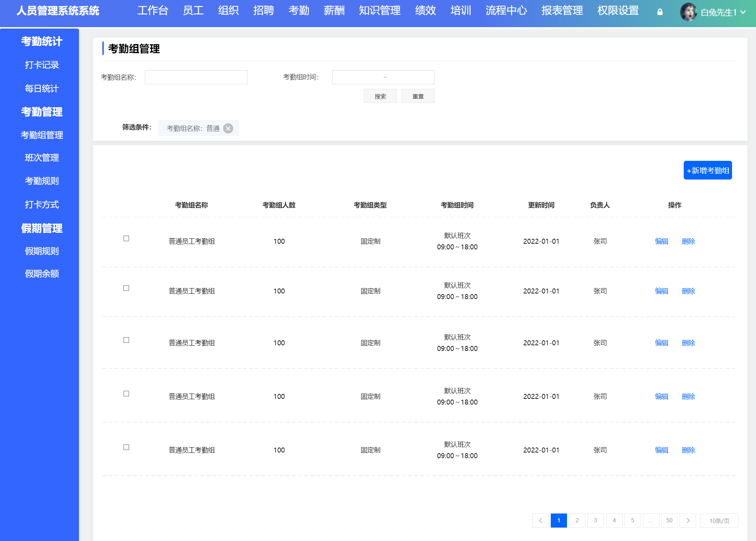Go to previous page arrow in pagination

coord(541,521)
